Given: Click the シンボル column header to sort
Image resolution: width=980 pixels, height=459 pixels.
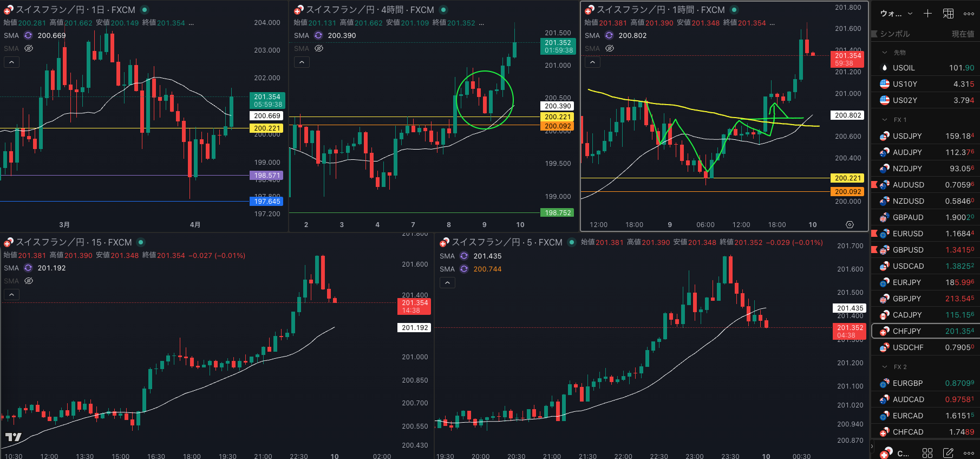Looking at the screenshot, I should click(894, 34).
